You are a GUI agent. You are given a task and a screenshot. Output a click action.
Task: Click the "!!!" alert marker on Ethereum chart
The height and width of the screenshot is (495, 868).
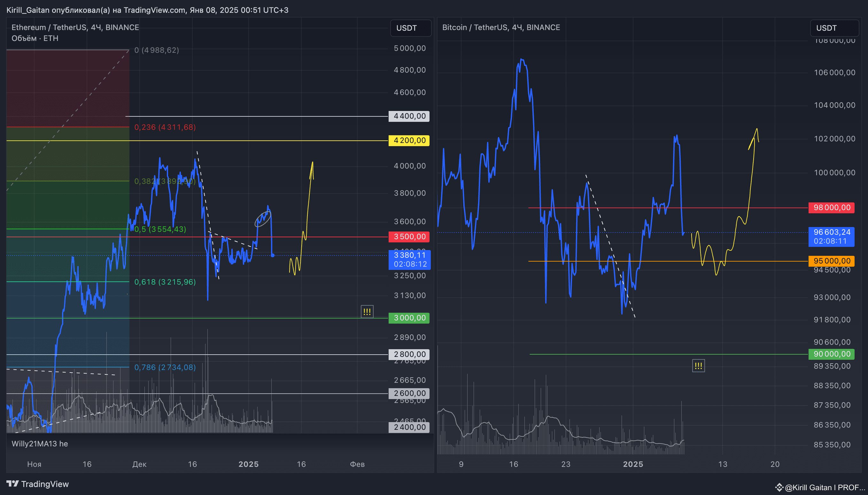coord(367,311)
